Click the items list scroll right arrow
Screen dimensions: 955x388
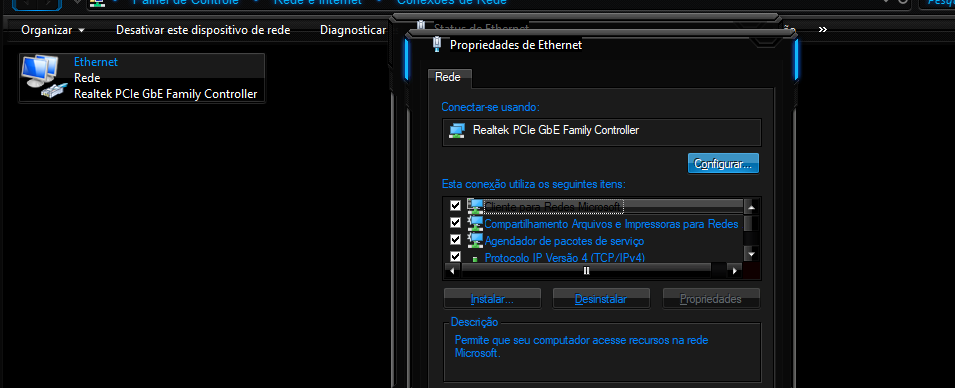coord(735,270)
